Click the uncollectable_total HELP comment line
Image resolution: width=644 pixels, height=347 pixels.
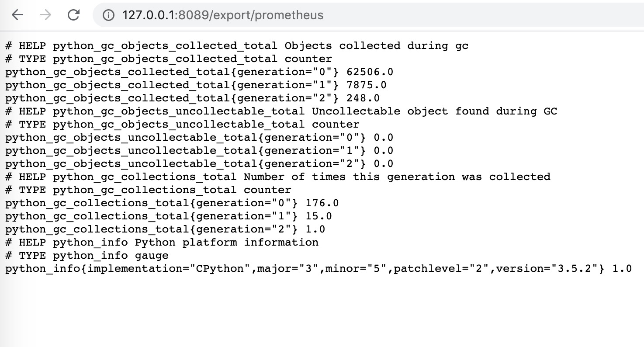coord(281,111)
